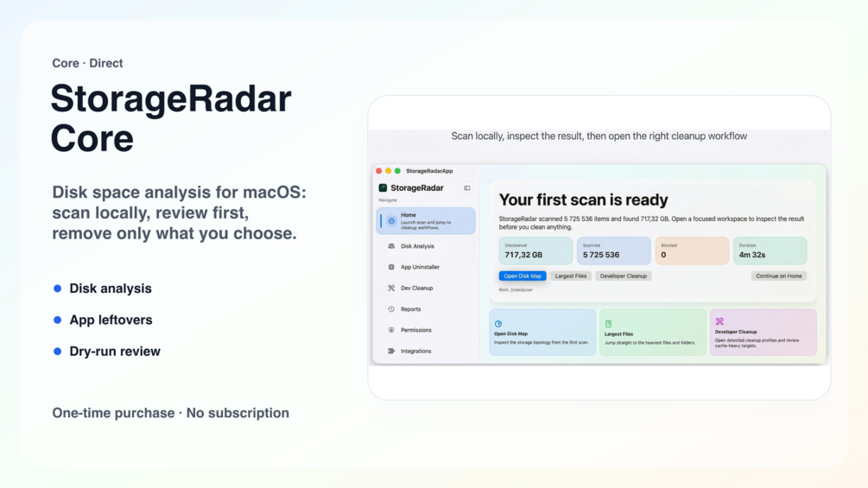Click the Dev Cleanup tools icon

point(391,288)
